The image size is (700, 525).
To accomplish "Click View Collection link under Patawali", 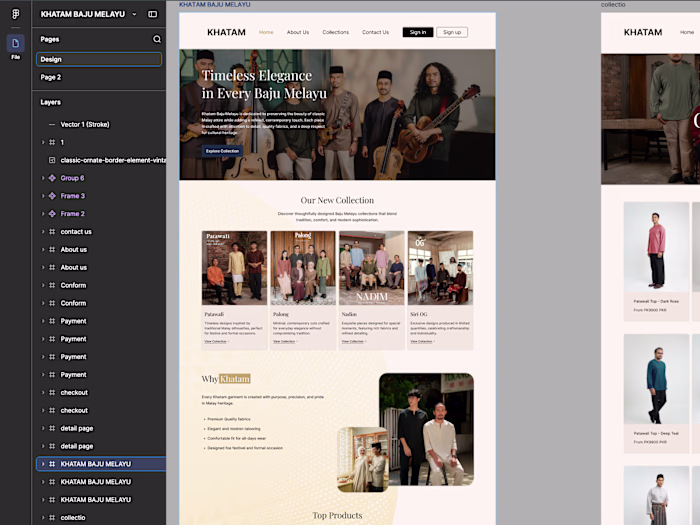I will point(217,342).
